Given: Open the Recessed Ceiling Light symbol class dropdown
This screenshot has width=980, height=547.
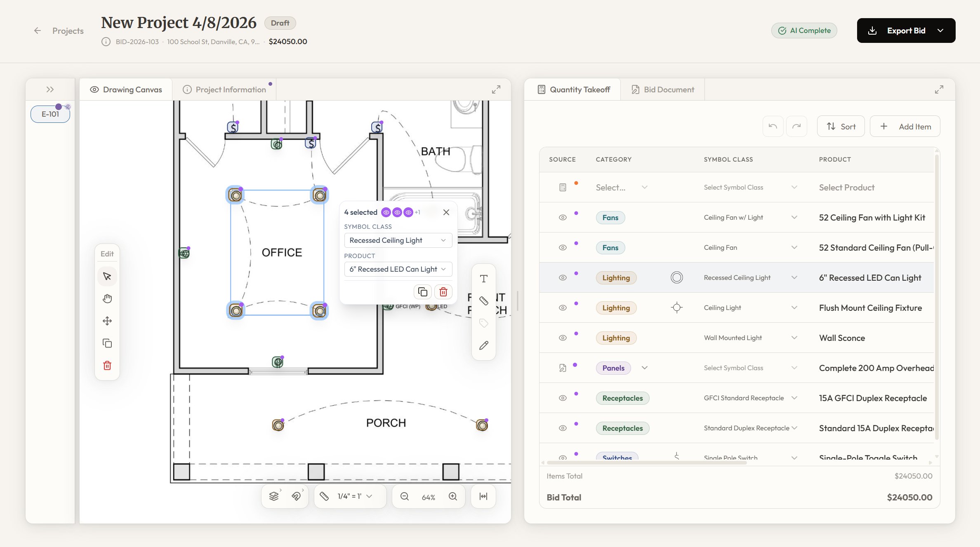Looking at the screenshot, I should pos(397,240).
